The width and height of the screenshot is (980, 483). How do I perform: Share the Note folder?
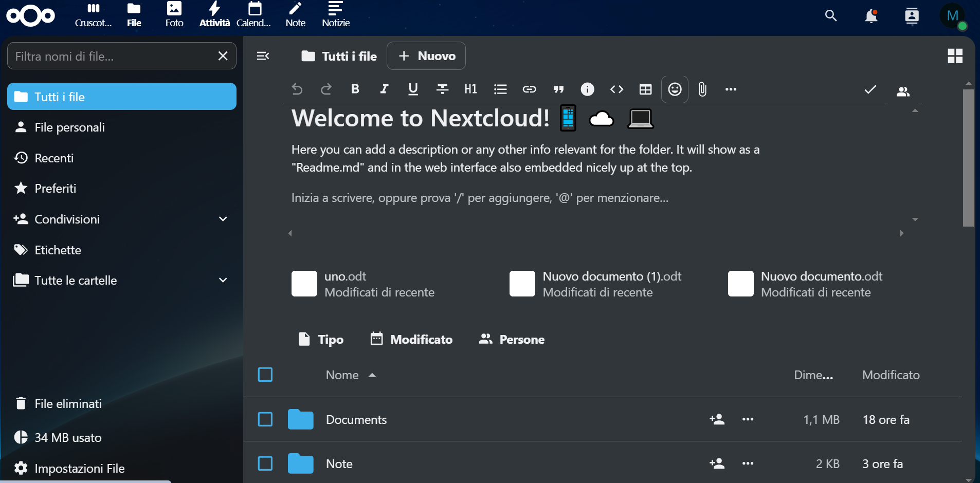tap(717, 463)
